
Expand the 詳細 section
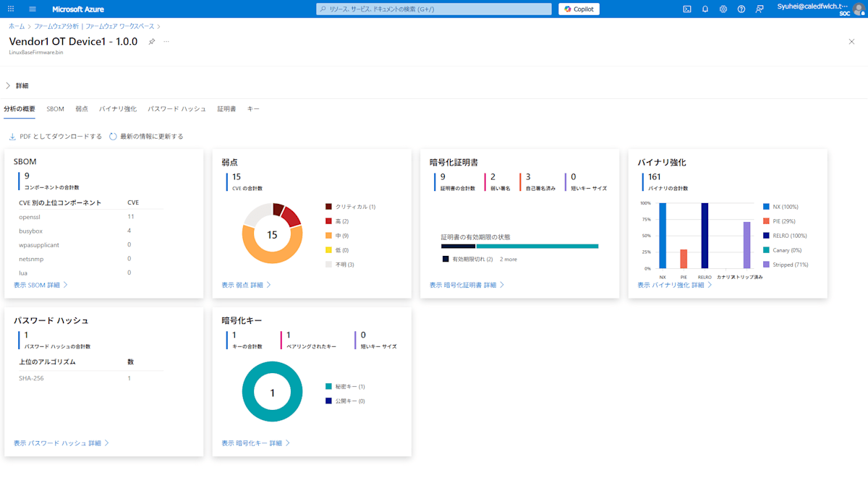pos(17,85)
